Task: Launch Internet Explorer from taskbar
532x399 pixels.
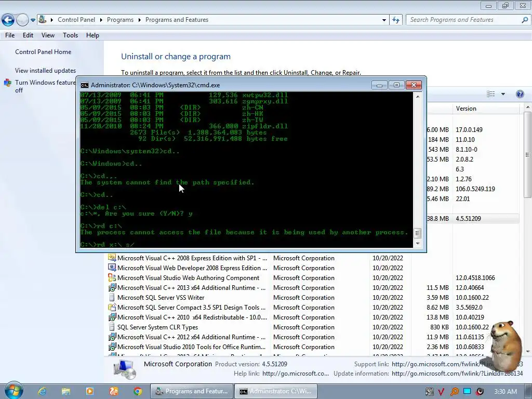Action: (42, 391)
